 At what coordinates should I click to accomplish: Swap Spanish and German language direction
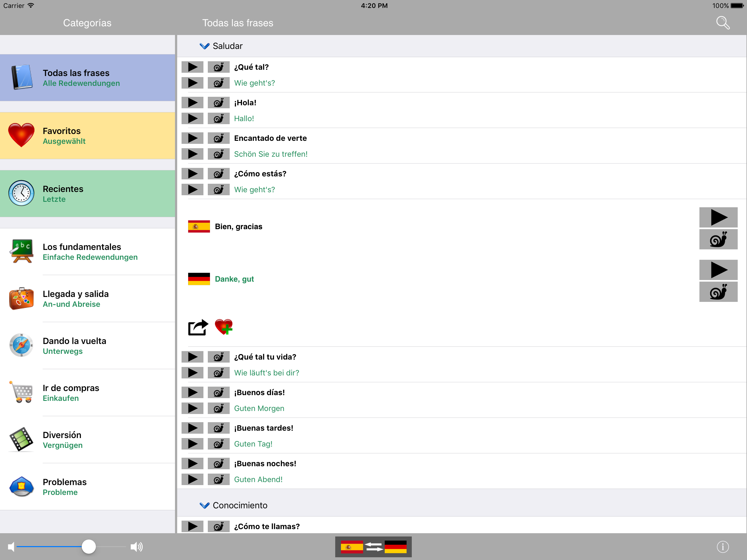pyautogui.click(x=373, y=547)
